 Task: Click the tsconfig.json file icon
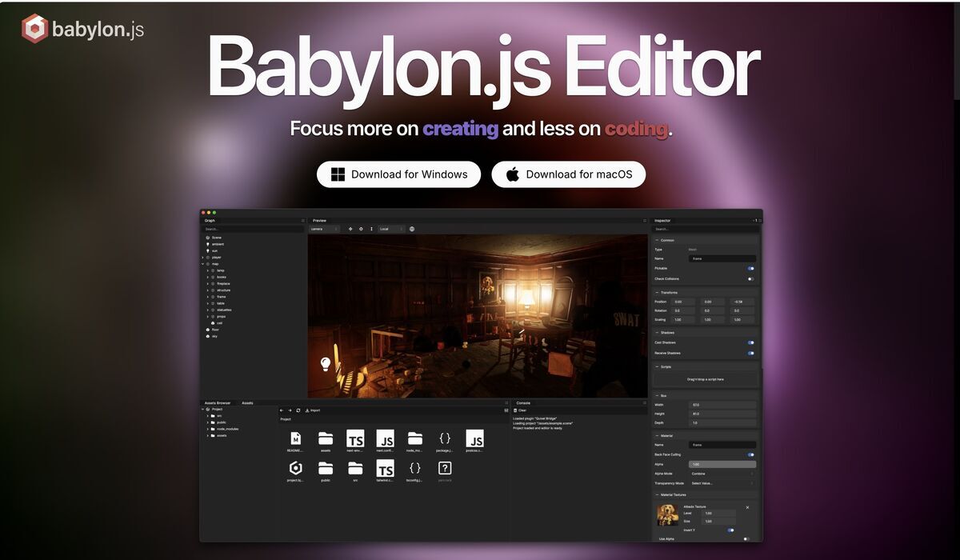[414, 468]
